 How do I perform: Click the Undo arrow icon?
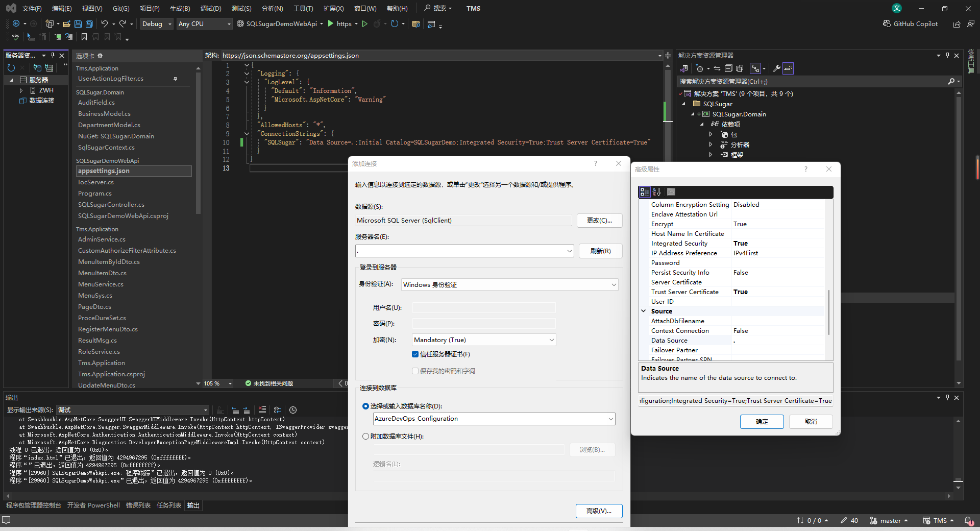point(105,23)
